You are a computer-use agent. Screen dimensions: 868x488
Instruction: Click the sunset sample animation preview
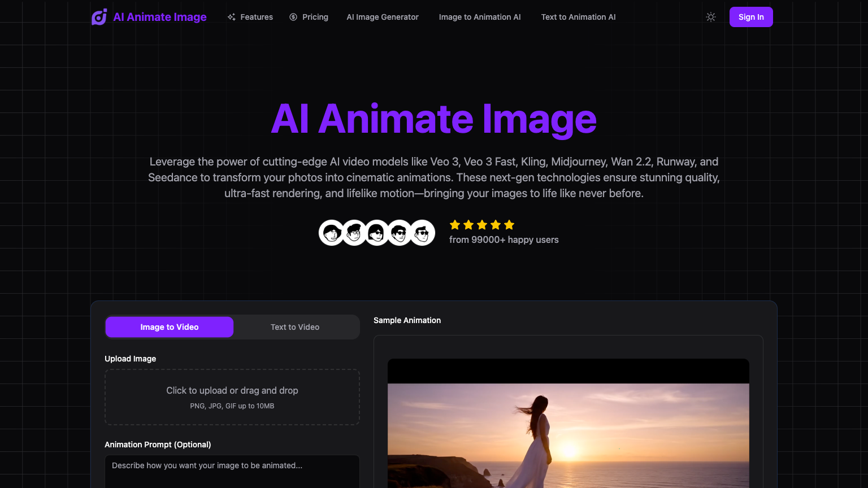568,435
